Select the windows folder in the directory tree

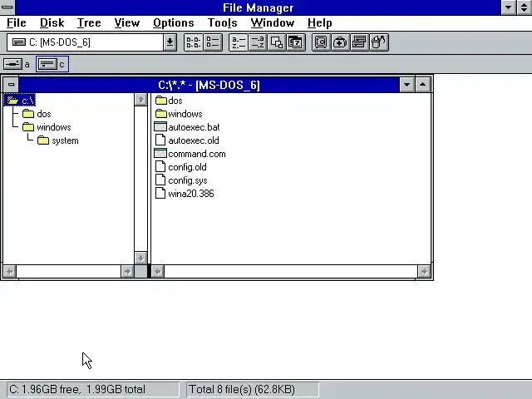(x=47, y=127)
